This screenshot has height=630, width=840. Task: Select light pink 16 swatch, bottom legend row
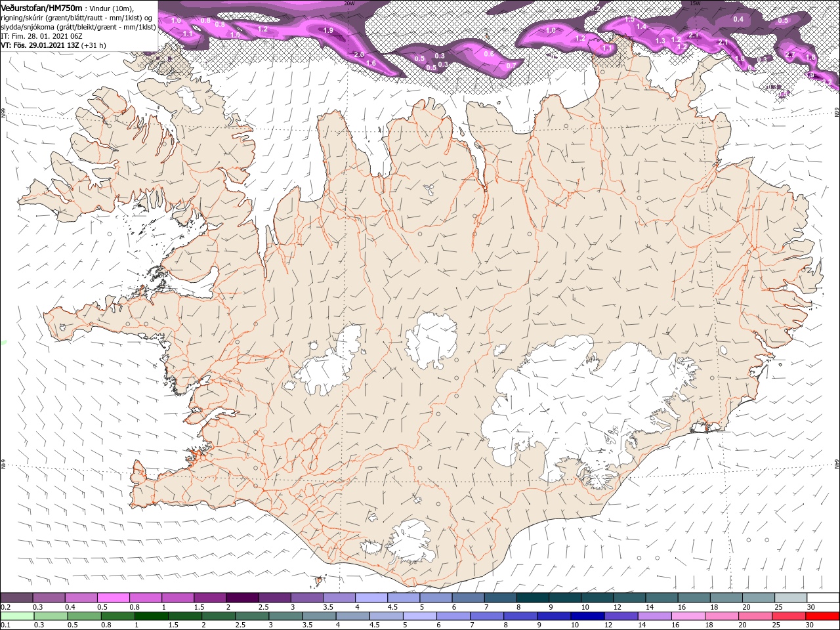pyautogui.click(x=688, y=616)
